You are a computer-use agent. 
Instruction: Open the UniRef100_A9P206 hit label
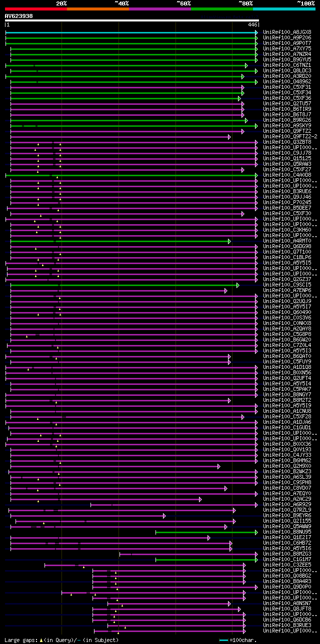pos(287,37)
